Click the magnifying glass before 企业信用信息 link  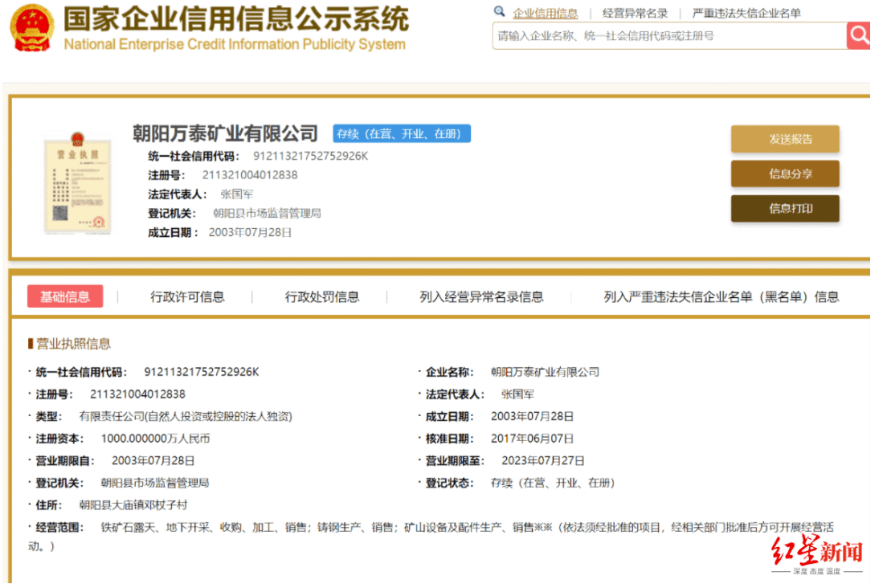point(500,13)
